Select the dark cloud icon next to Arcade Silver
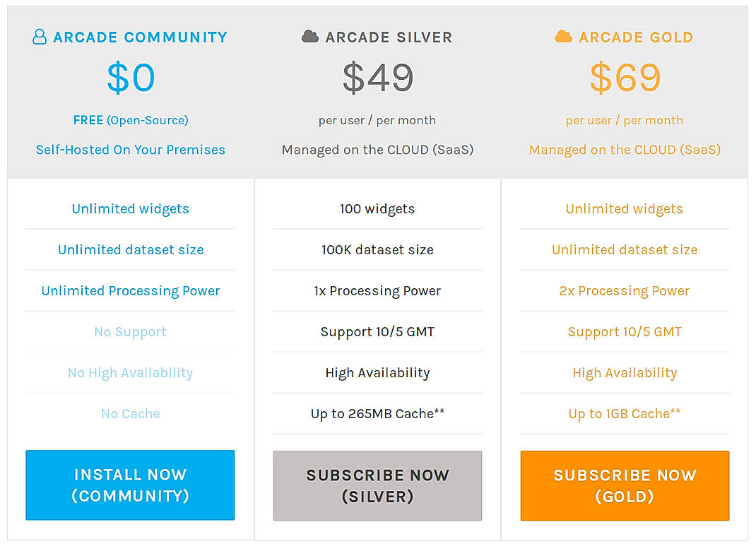The image size is (756, 546). (309, 36)
